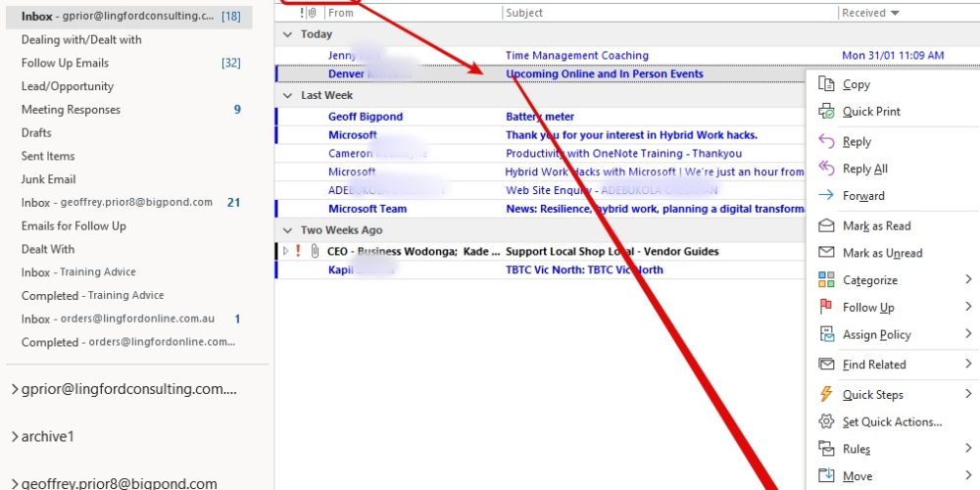Click the importance exclamation column header

click(x=302, y=13)
